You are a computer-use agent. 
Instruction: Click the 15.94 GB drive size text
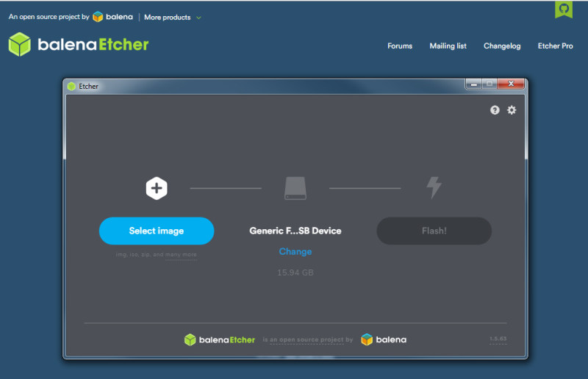[x=295, y=272]
